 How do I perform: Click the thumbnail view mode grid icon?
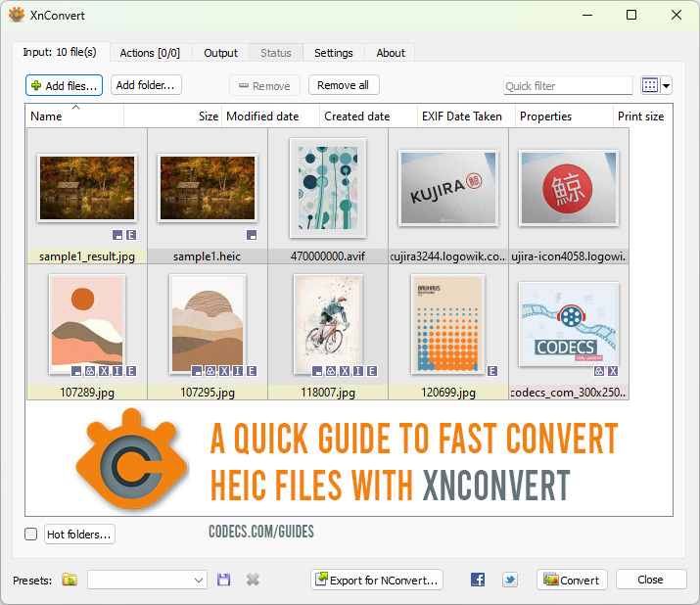[650, 86]
